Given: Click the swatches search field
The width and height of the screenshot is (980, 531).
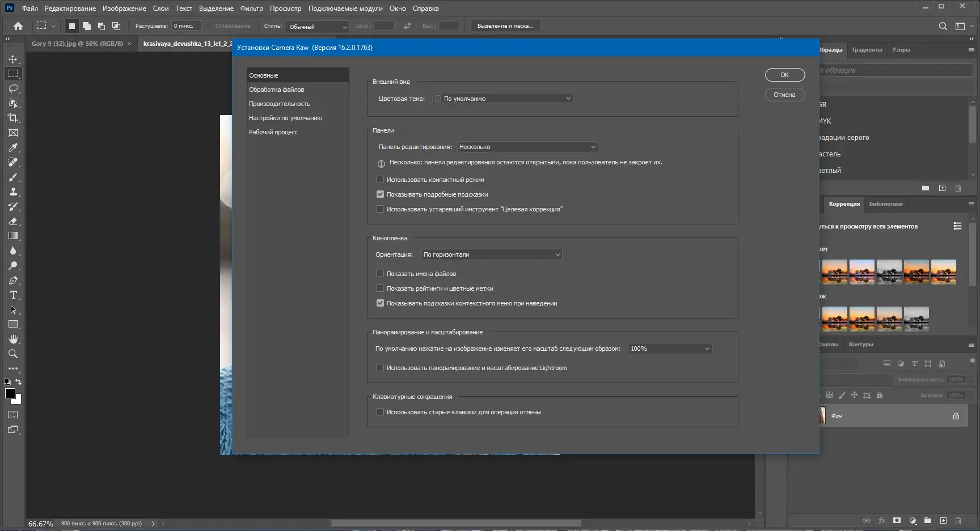Looking at the screenshot, I should pyautogui.click(x=896, y=70).
